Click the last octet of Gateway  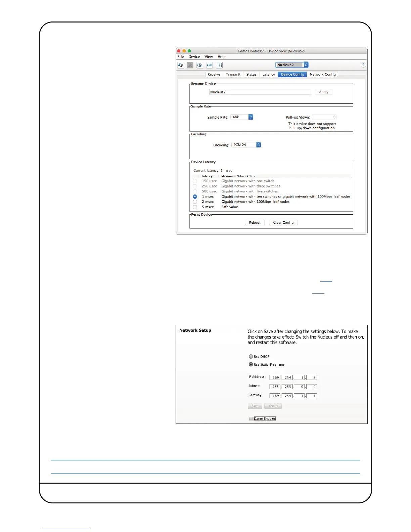click(x=312, y=396)
